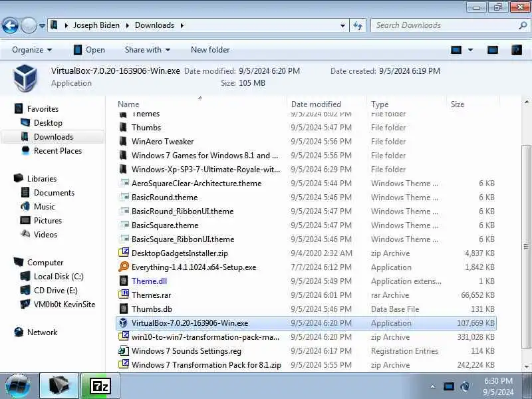Select Recent Places in navigation pane
Image resolution: width=532 pixels, height=399 pixels.
[x=58, y=151]
